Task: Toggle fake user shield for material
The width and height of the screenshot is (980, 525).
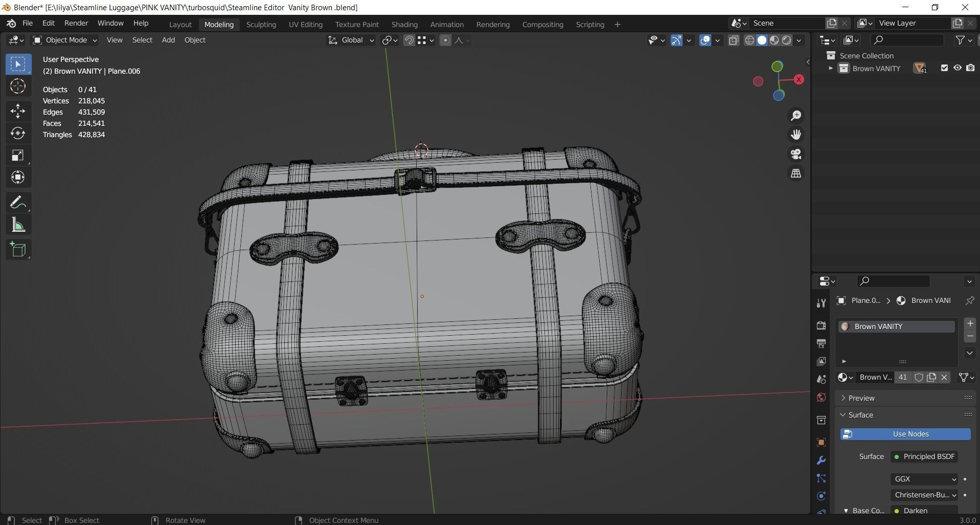Action: 919,378
